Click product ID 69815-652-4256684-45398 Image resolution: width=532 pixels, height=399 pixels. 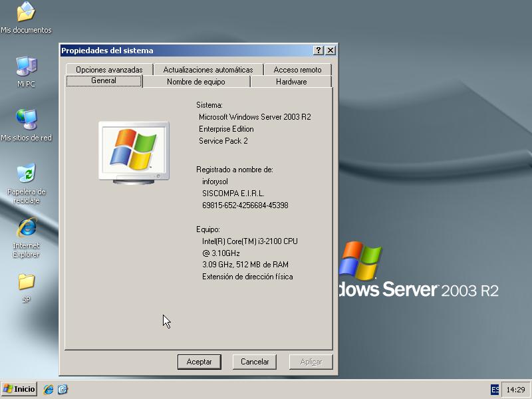click(x=245, y=205)
